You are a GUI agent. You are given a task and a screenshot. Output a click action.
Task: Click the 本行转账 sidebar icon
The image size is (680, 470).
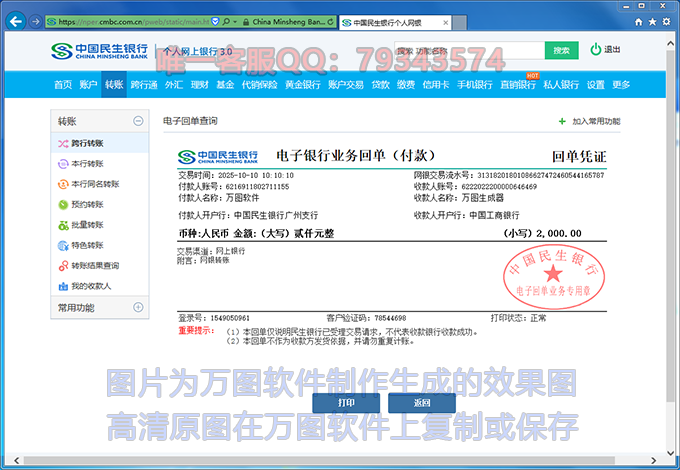coord(62,164)
